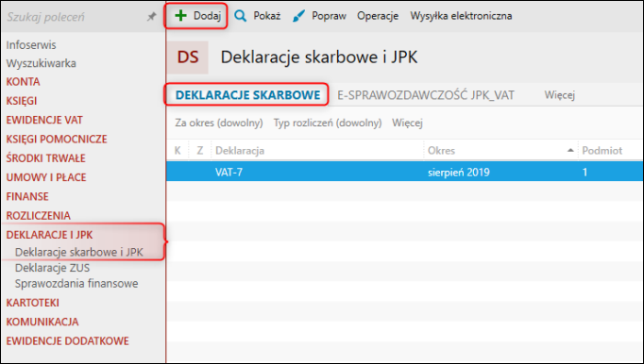Expand the EWIDENCJE DODATKOWE section
Screen dimensions: 644x364
coord(67,341)
